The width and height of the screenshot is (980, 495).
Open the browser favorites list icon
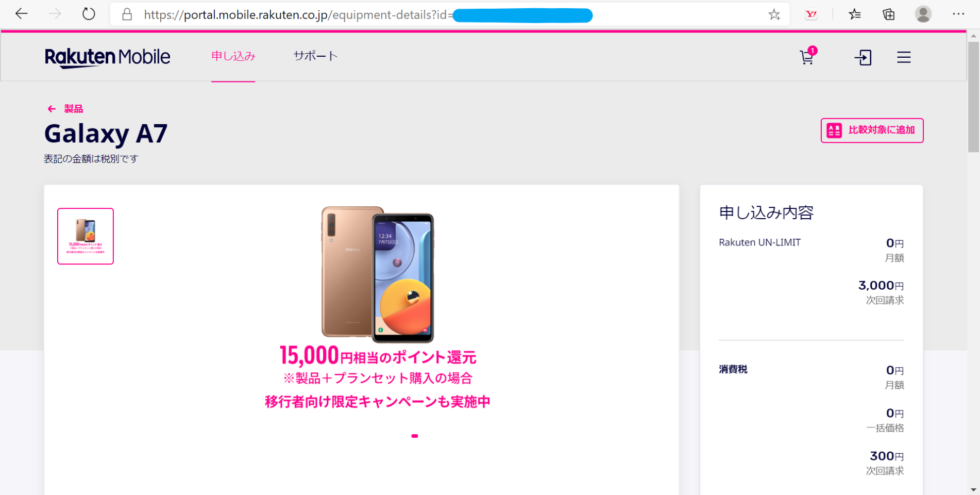855,14
